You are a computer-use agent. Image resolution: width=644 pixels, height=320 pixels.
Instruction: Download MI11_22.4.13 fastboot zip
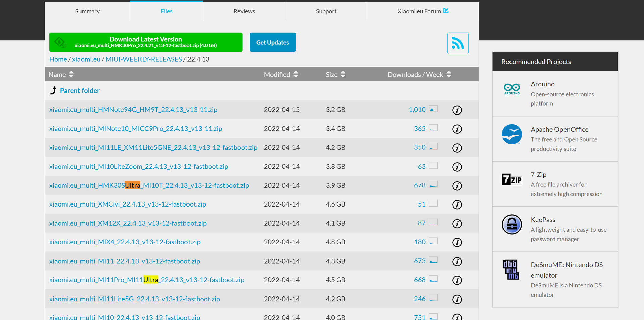click(124, 261)
